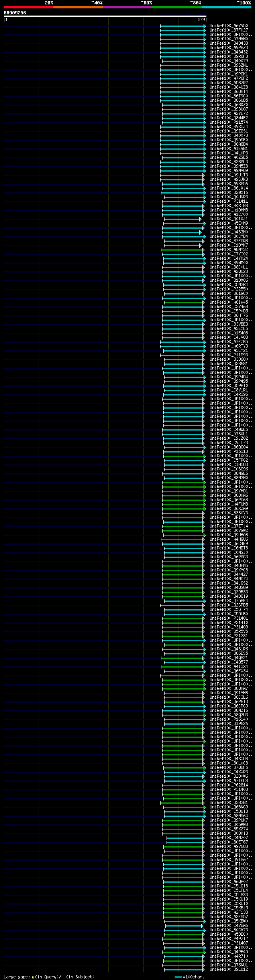Choose the UniRef100_A1C700 label
Image resolution: width=255 pixels, height=980 pixels.
pos(229,215)
